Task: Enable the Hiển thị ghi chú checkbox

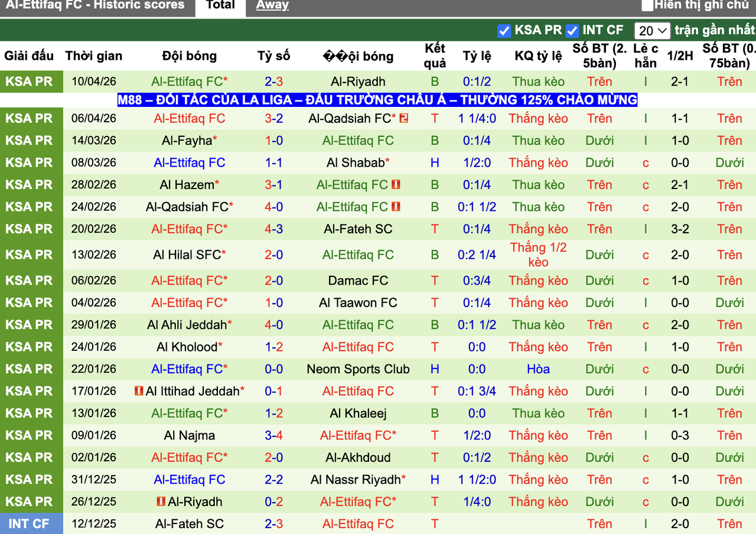Action: point(647,5)
